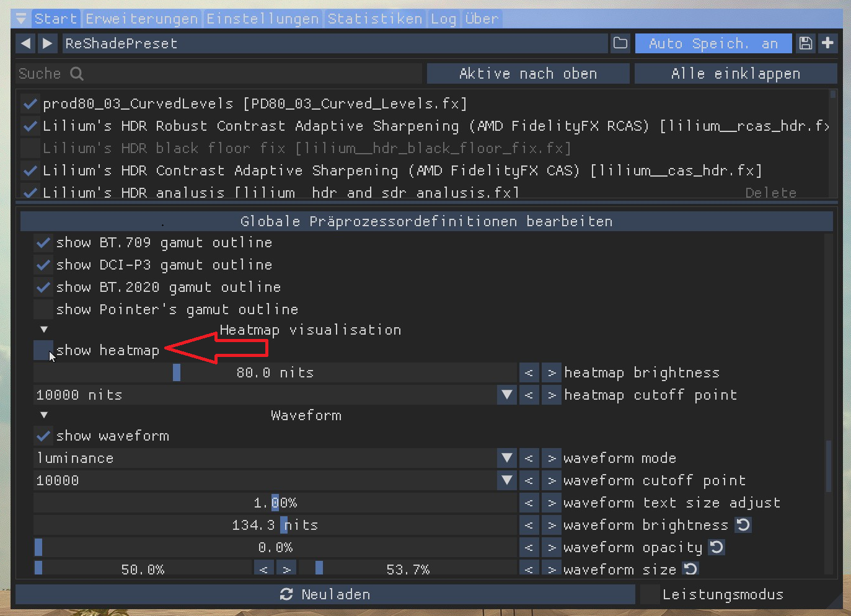Image resolution: width=851 pixels, height=616 pixels.
Task: Open the waveform mode dropdown showing luminance
Action: click(x=507, y=458)
